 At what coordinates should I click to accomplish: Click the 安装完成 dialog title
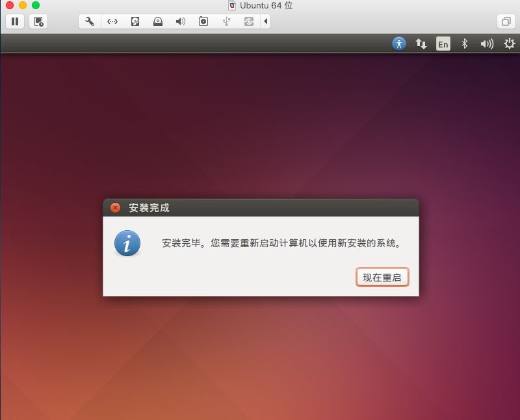(x=149, y=207)
